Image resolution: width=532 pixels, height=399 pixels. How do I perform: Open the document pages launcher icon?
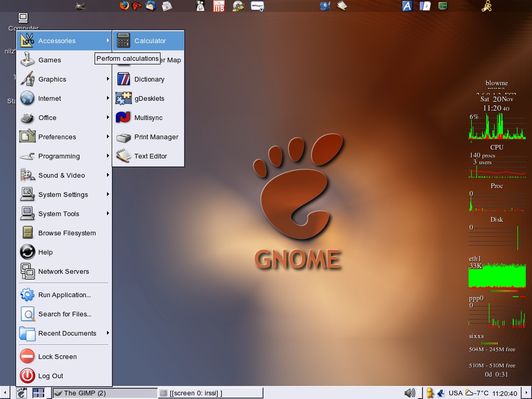point(425,6)
